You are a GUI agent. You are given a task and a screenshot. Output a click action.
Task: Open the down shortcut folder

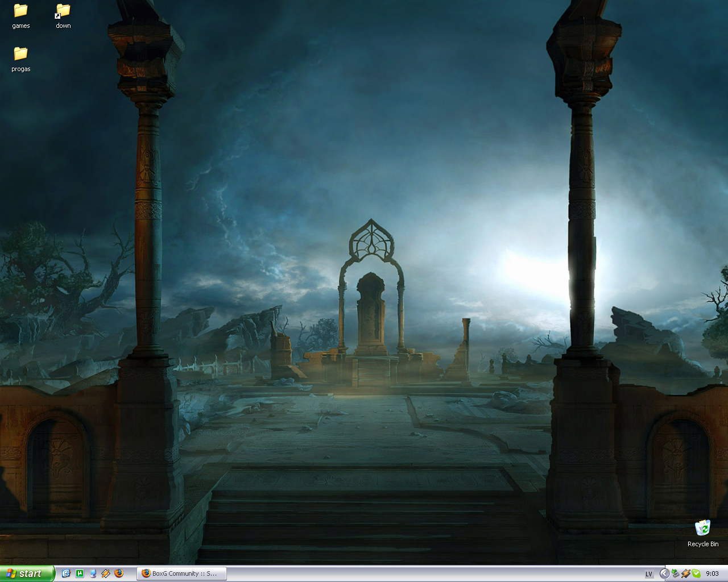63,16
